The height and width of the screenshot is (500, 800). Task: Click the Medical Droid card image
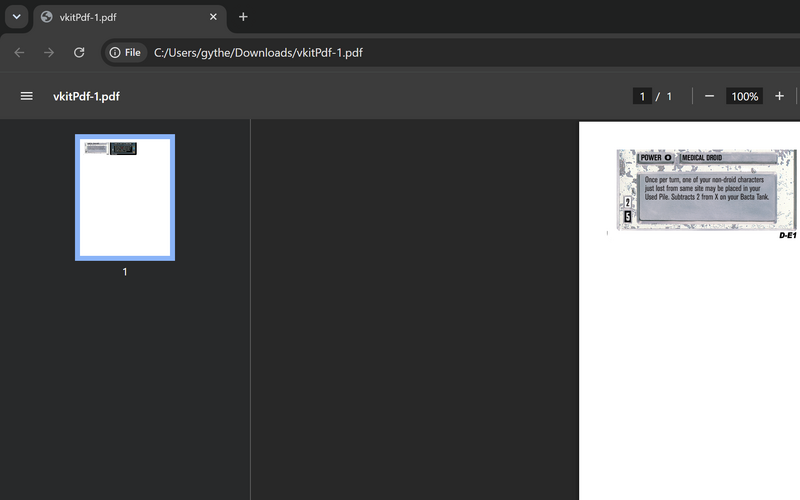tap(706, 190)
